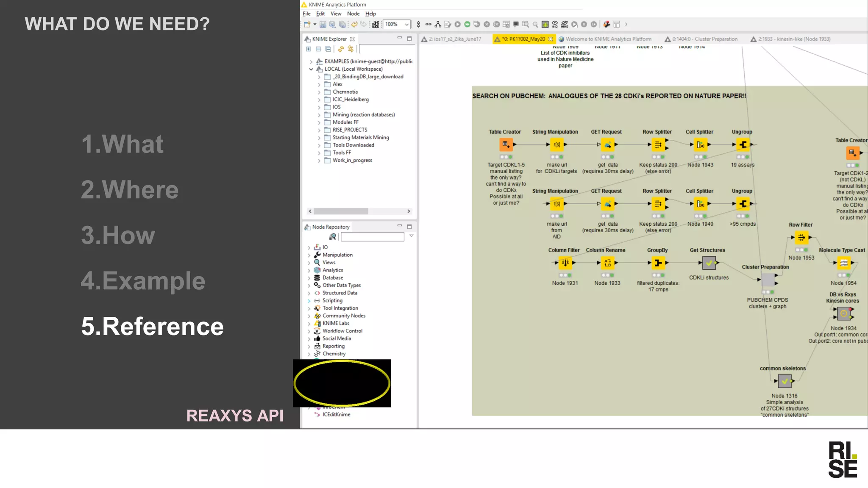The height and width of the screenshot is (488, 868).
Task: Switch to the Cluster Preparation tab
Action: [x=701, y=39]
